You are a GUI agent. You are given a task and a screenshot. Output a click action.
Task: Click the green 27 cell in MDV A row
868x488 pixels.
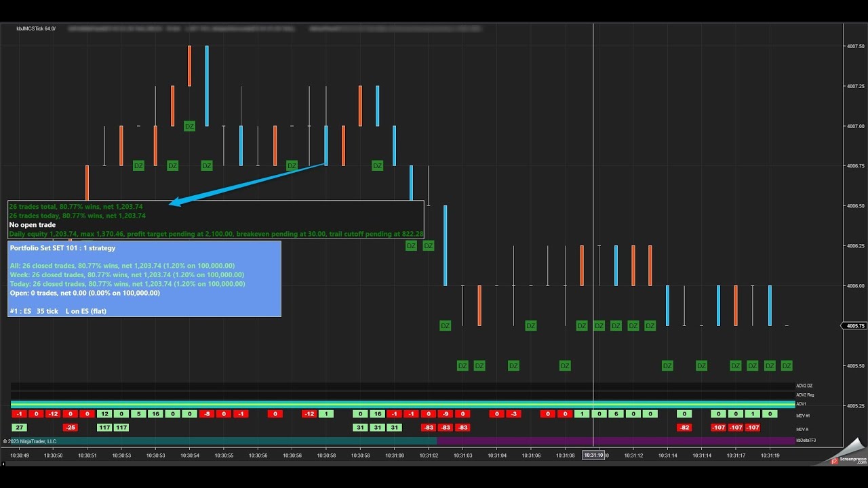point(20,428)
